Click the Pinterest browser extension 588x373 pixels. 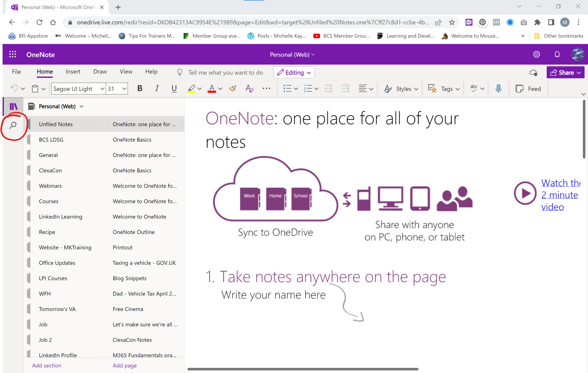click(x=482, y=22)
